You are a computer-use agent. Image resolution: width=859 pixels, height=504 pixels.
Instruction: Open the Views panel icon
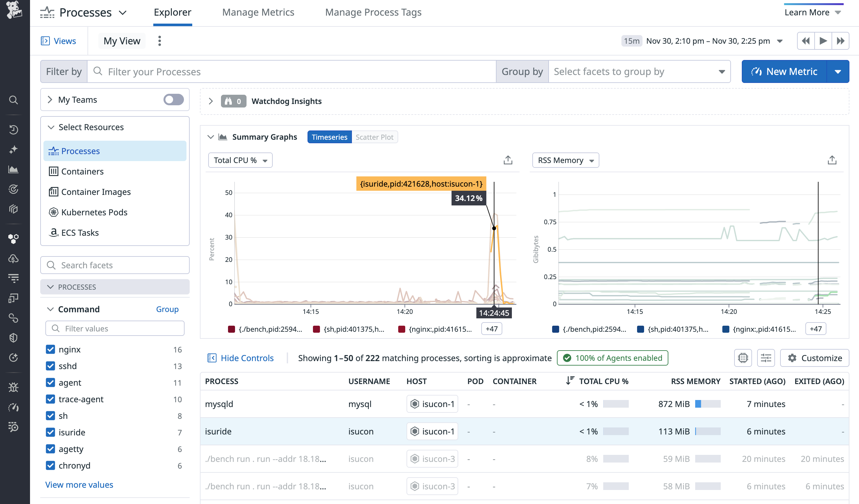click(x=45, y=41)
